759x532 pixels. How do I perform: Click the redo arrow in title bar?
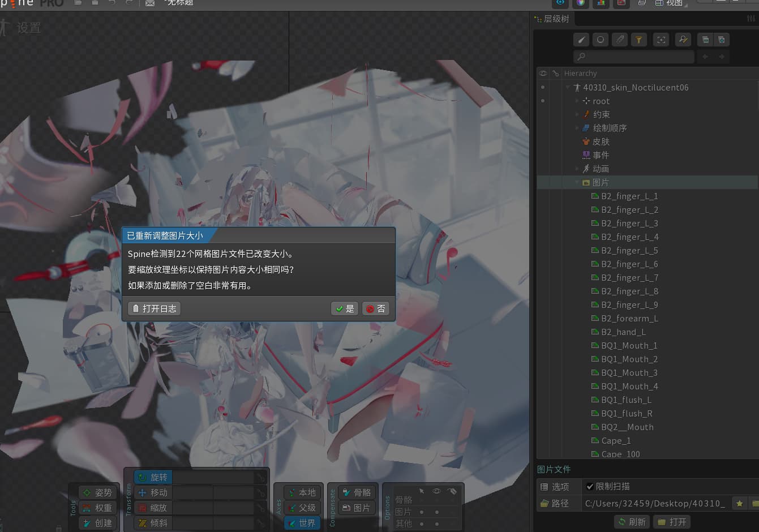click(x=129, y=3)
